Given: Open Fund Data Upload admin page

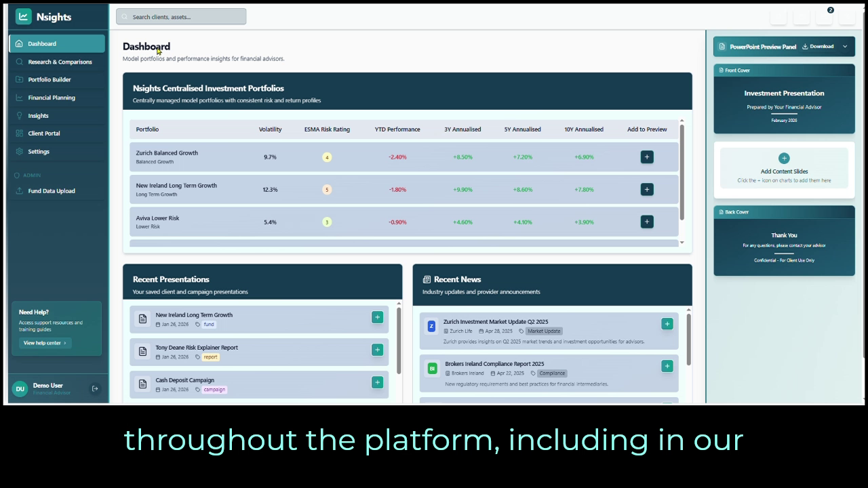Looking at the screenshot, I should tap(52, 191).
